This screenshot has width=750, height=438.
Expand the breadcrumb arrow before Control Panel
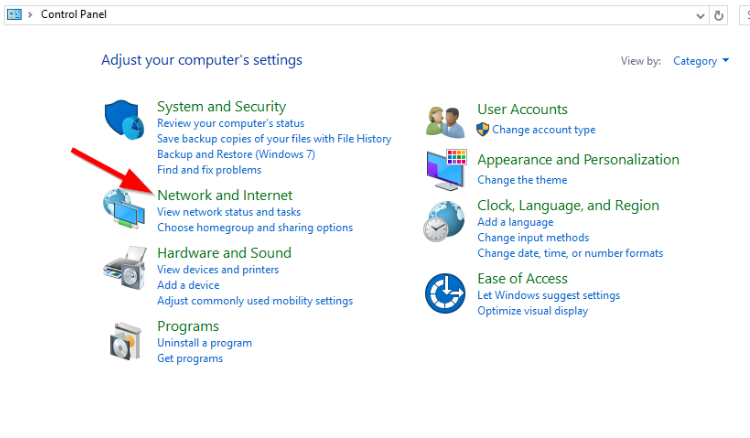click(x=30, y=14)
